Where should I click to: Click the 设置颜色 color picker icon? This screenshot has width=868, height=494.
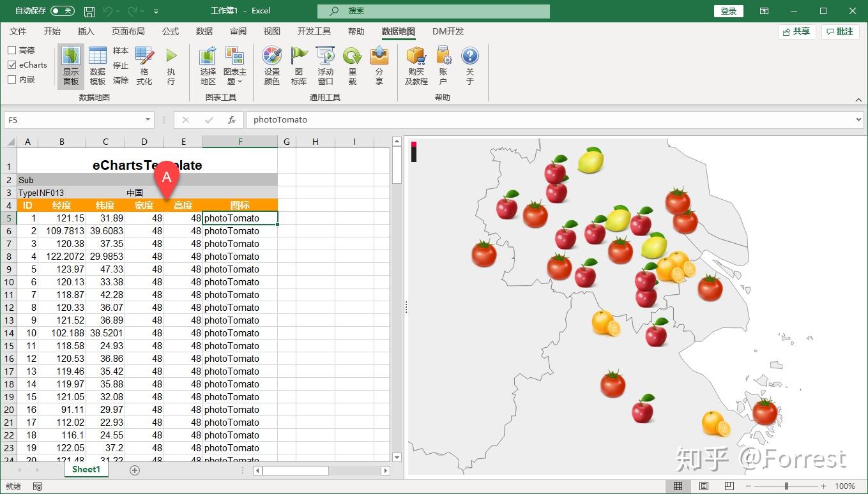(271, 64)
